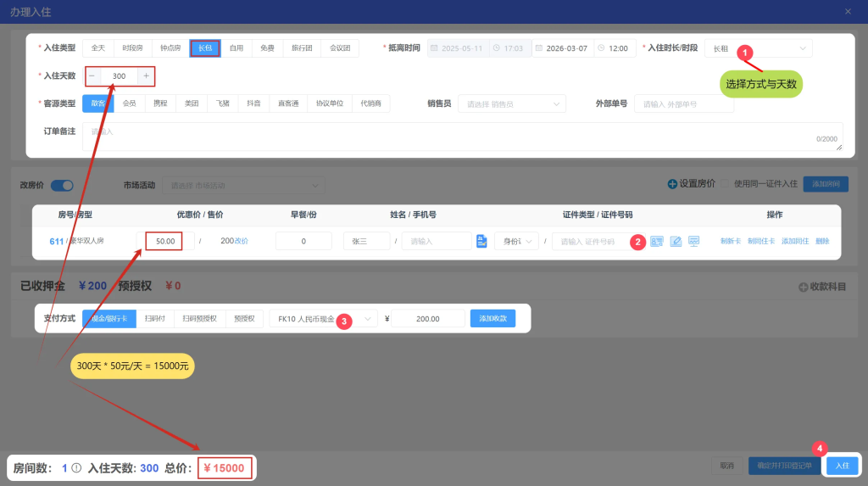Click the 收款科目 plus icon
This screenshot has height=486, width=868.
tap(804, 287)
